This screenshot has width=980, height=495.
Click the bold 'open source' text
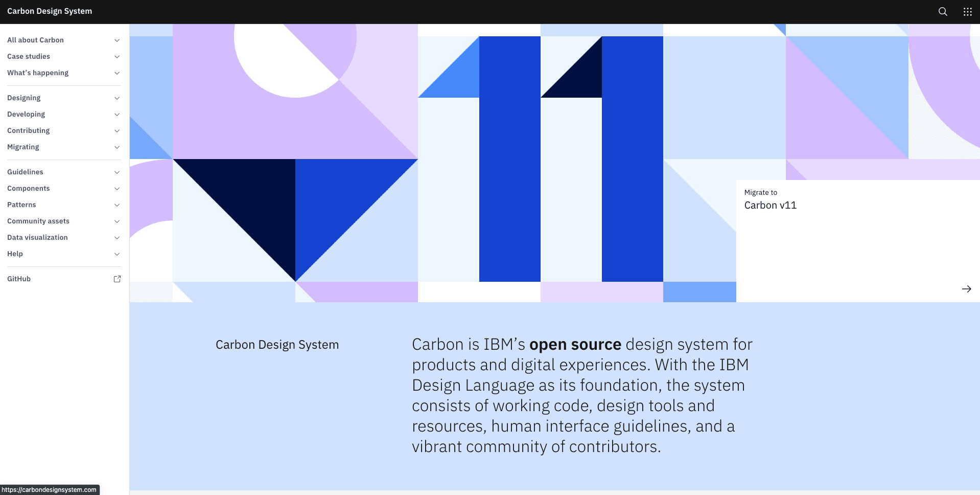[x=575, y=345]
